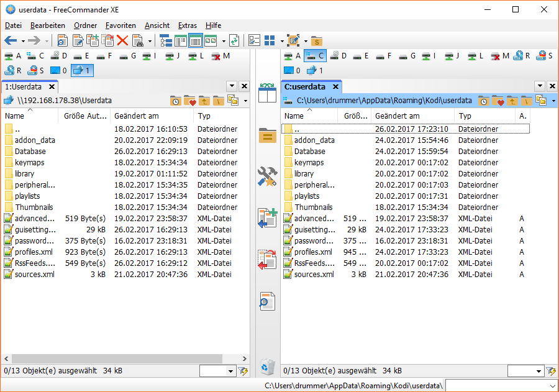Open the Favoriten menu
This screenshot has height=392, width=559.
120,25
